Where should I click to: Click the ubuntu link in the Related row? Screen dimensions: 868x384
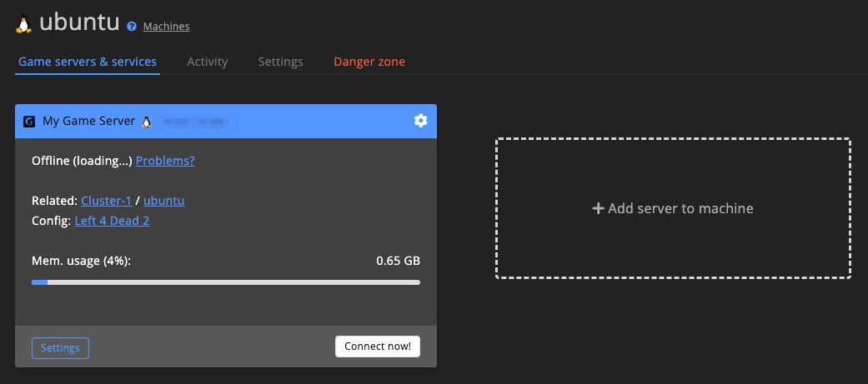[163, 201]
